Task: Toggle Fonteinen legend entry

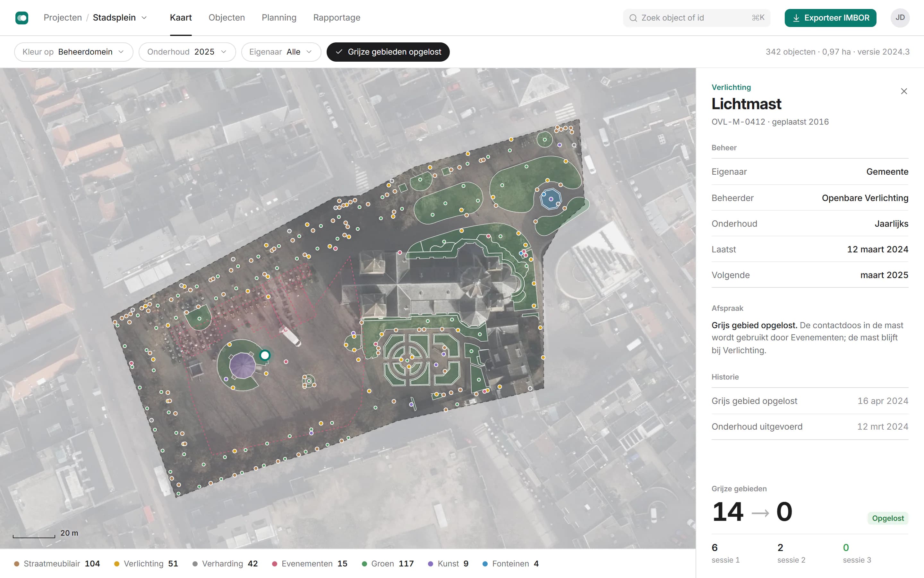Action: [510, 564]
